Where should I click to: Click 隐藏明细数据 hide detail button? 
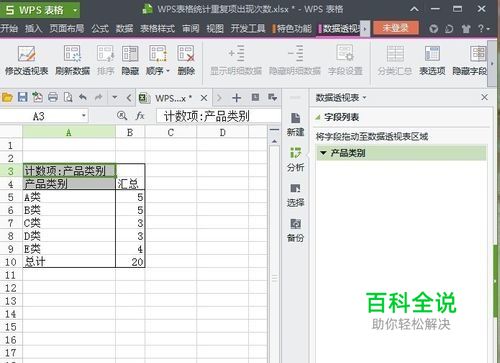click(295, 60)
